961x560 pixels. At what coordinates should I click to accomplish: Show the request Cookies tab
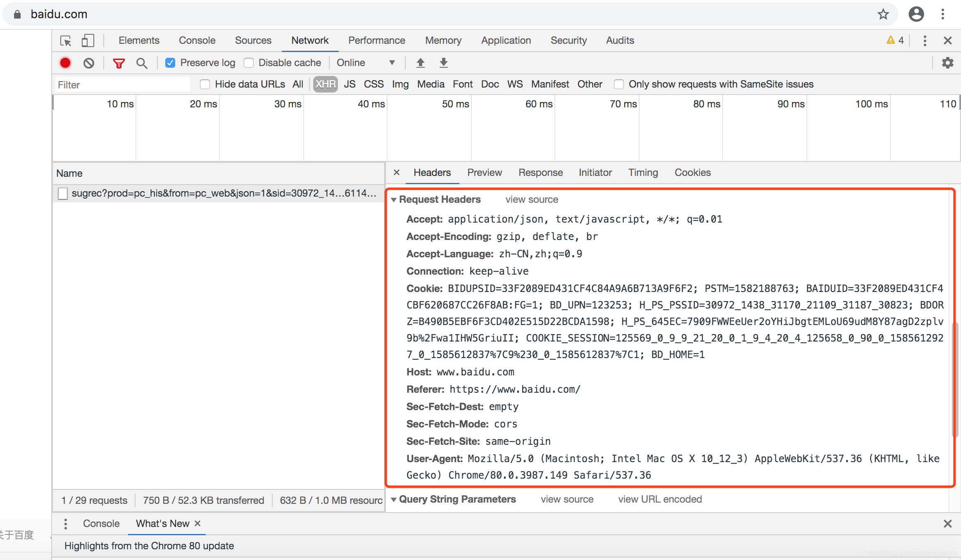[692, 173]
